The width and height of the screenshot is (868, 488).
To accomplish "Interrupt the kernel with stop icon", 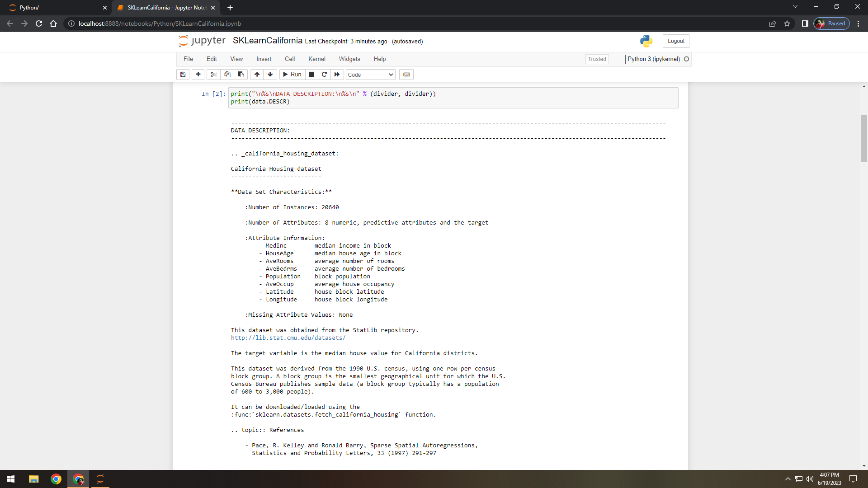I will click(x=311, y=75).
